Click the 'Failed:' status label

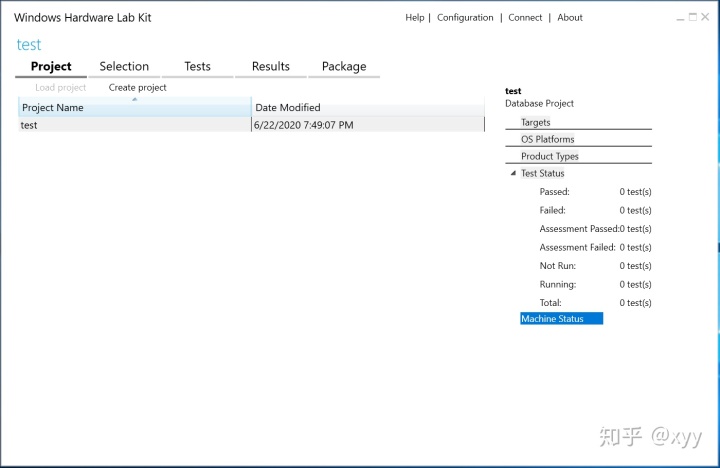coord(552,210)
